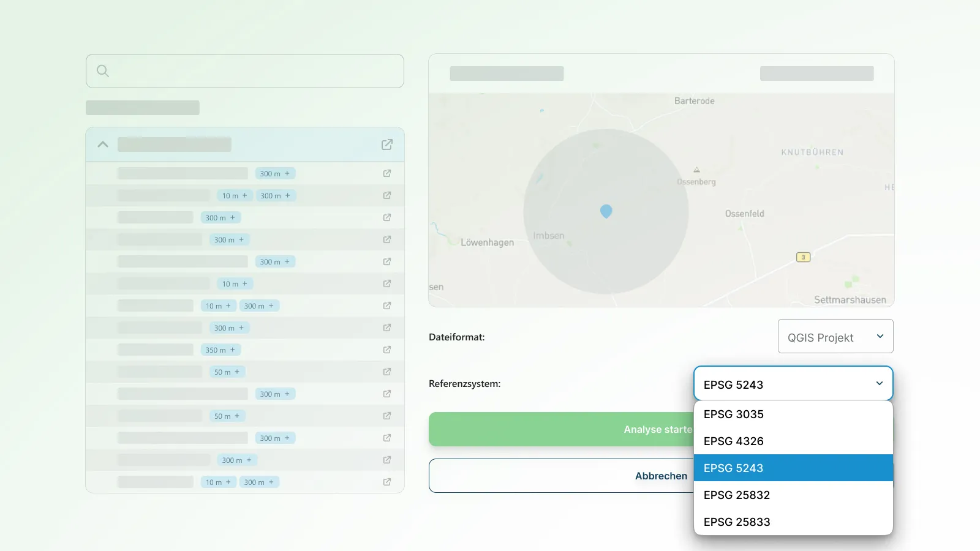This screenshot has height=551, width=980.
Task: Collapse the list with the header chevron
Action: coord(103,144)
